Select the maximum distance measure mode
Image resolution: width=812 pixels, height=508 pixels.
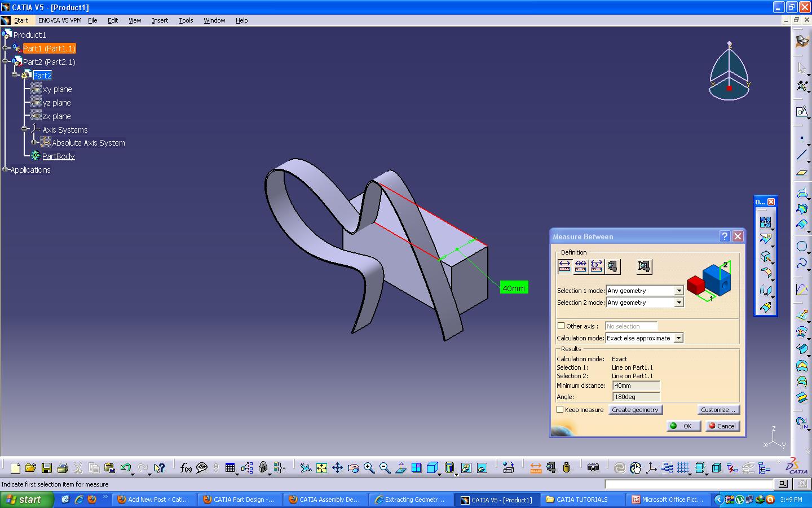pos(581,266)
